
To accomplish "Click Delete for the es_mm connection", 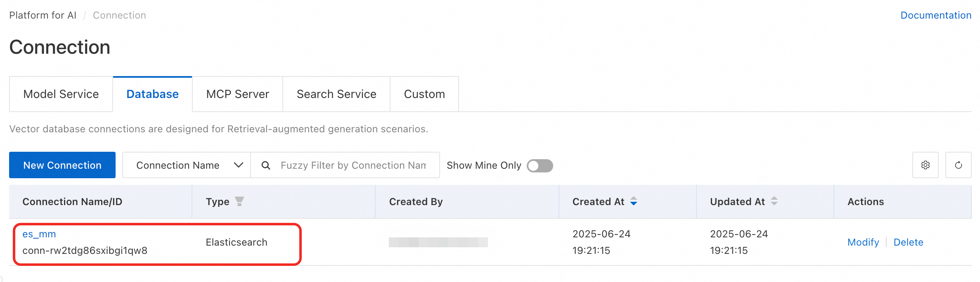I will click(908, 242).
